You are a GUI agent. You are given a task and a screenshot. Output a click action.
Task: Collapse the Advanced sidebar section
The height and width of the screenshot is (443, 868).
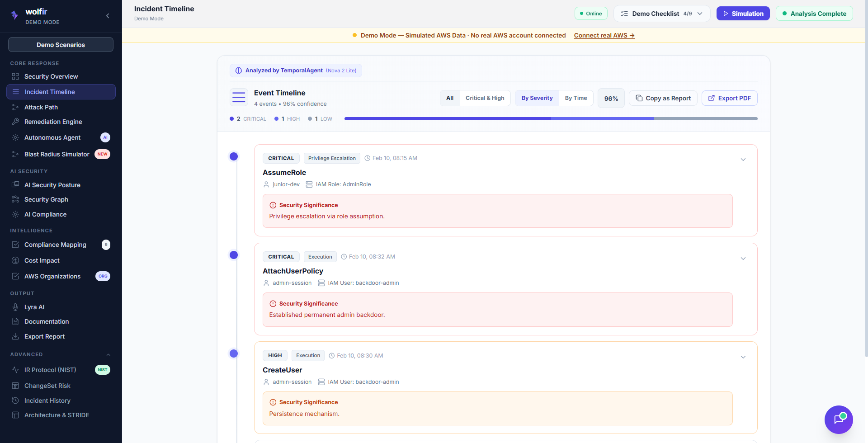(x=108, y=354)
